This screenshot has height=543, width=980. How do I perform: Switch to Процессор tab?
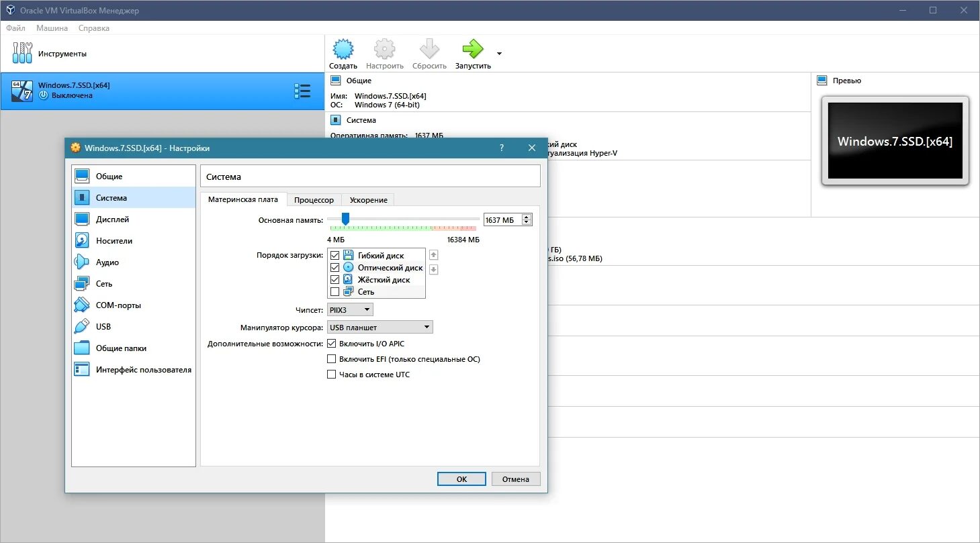coord(314,200)
